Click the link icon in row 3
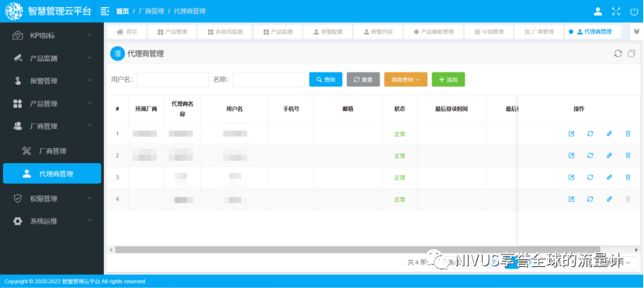The height and width of the screenshot is (288, 644). [x=610, y=177]
